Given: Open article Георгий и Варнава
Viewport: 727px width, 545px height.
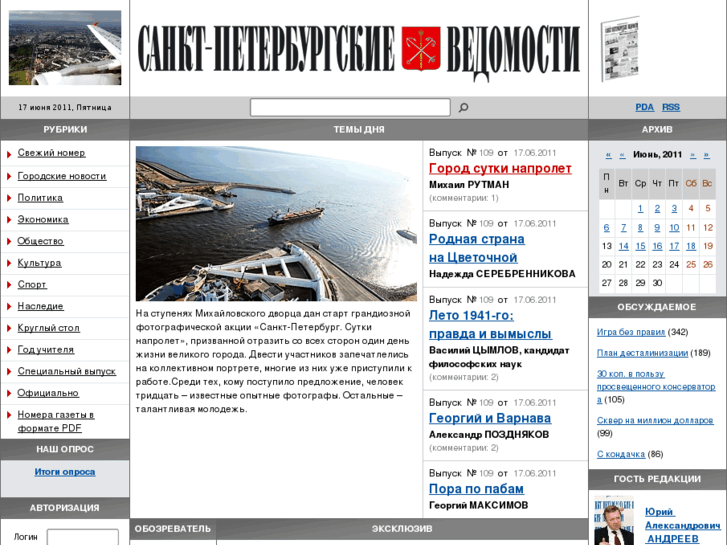Looking at the screenshot, I should click(x=490, y=418).
